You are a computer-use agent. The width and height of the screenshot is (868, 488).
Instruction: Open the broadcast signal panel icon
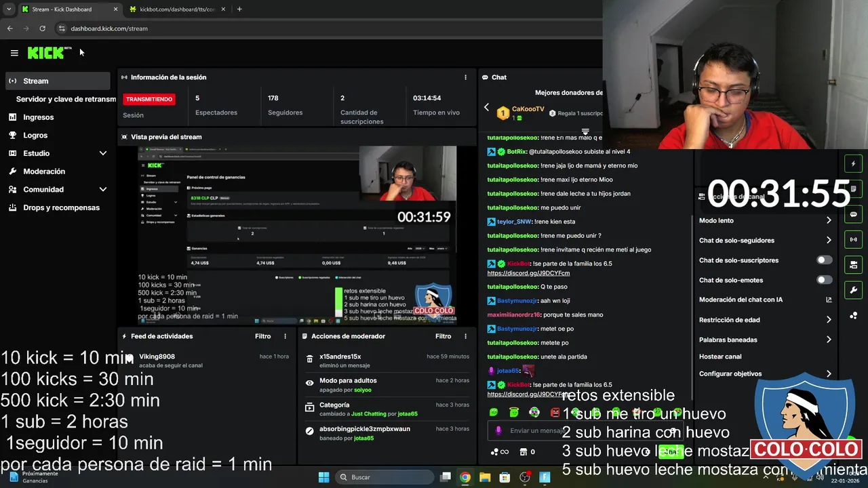click(x=853, y=239)
